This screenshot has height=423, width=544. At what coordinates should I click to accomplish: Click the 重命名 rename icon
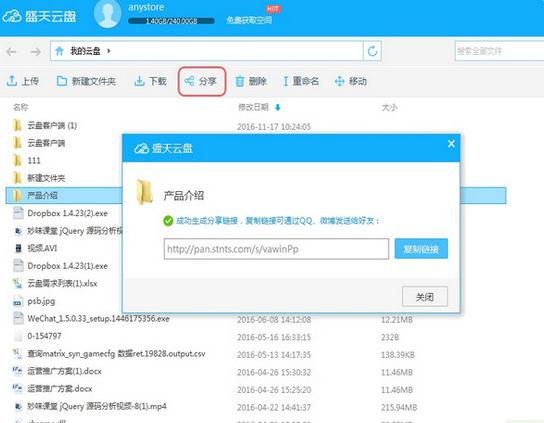286,81
